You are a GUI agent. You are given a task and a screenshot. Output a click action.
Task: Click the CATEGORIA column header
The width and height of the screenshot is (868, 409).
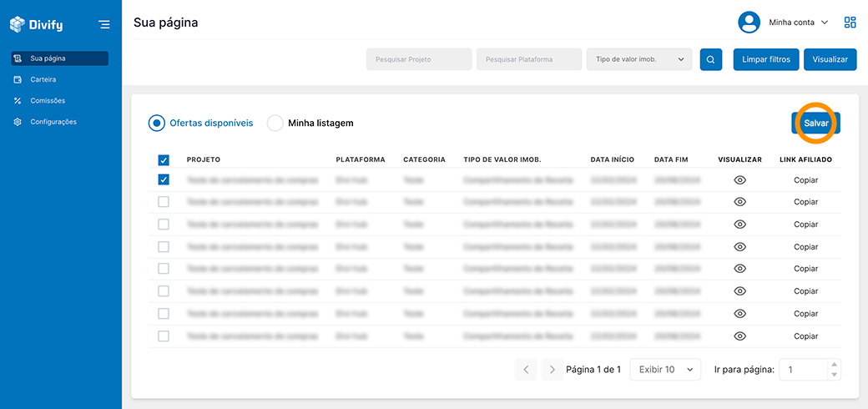point(424,159)
